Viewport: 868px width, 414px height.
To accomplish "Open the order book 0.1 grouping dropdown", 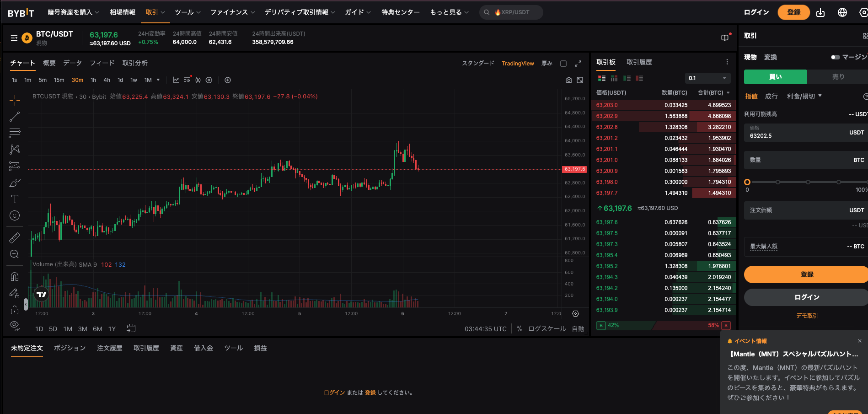I will (x=707, y=78).
